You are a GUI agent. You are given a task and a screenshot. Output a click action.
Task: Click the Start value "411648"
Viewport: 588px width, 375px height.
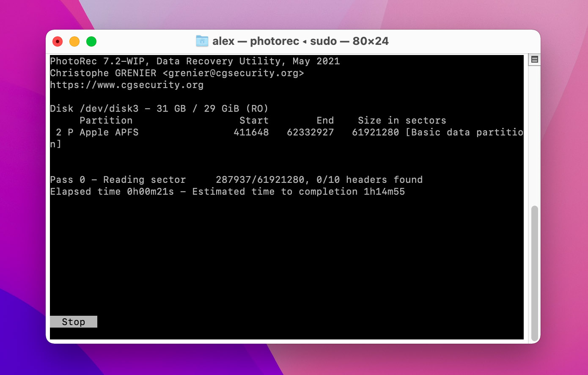tap(251, 132)
